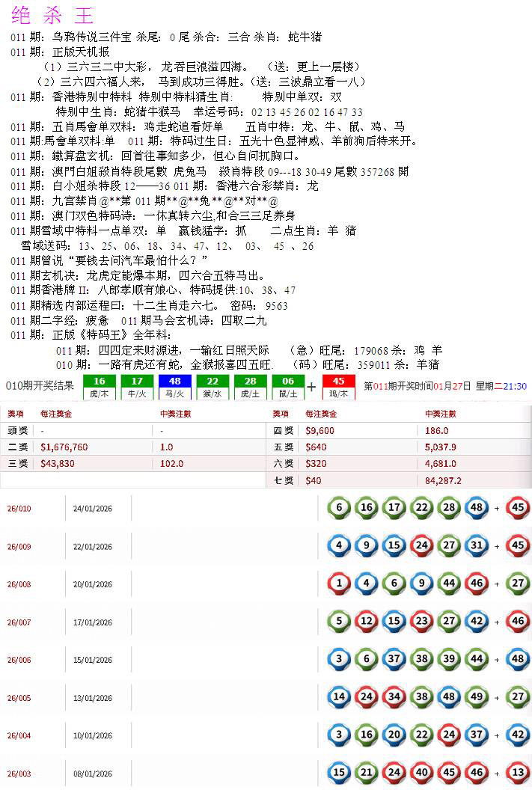
Task: Select the red ball number 1
Action: coord(339,583)
